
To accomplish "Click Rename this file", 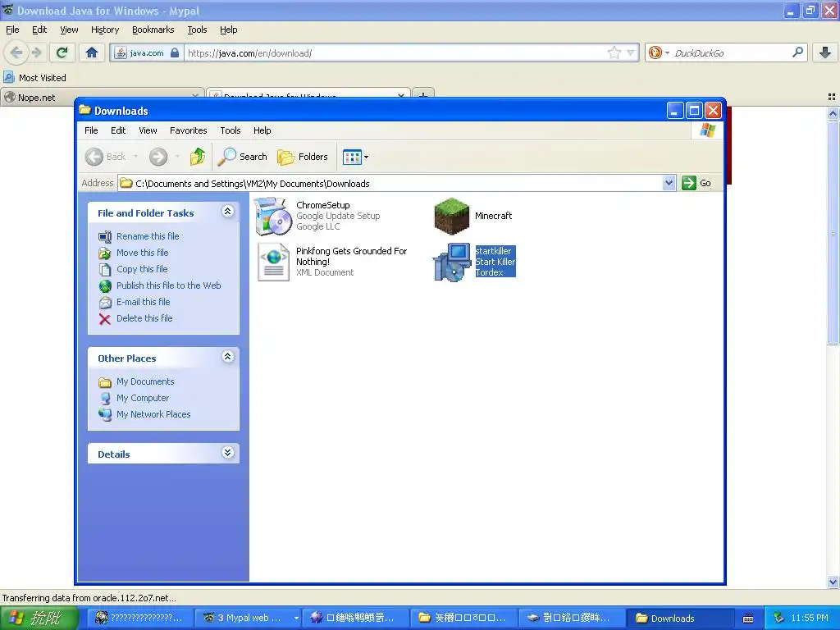I will [x=148, y=236].
